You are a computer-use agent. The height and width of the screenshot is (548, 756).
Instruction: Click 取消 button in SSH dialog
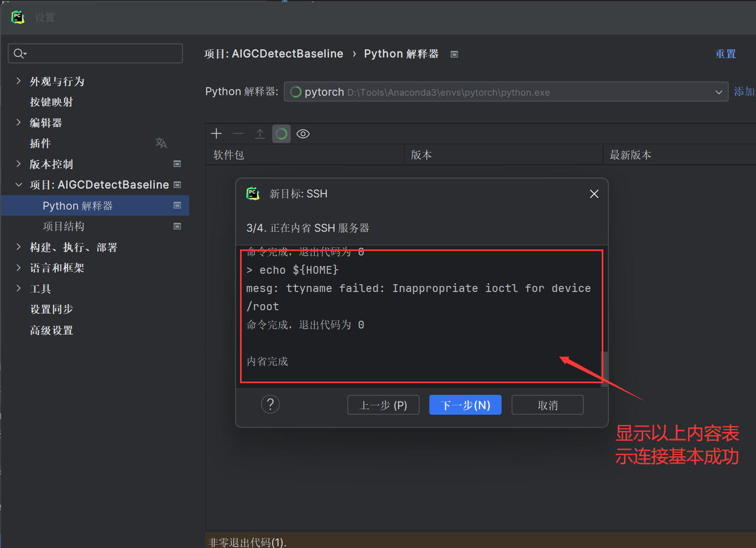[x=548, y=405]
